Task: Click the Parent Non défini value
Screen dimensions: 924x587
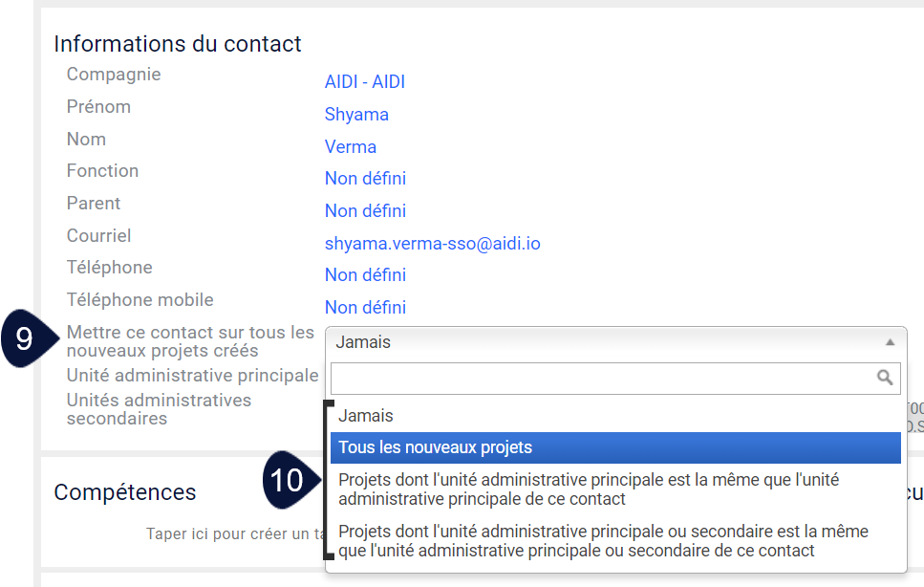Action: coord(365,211)
